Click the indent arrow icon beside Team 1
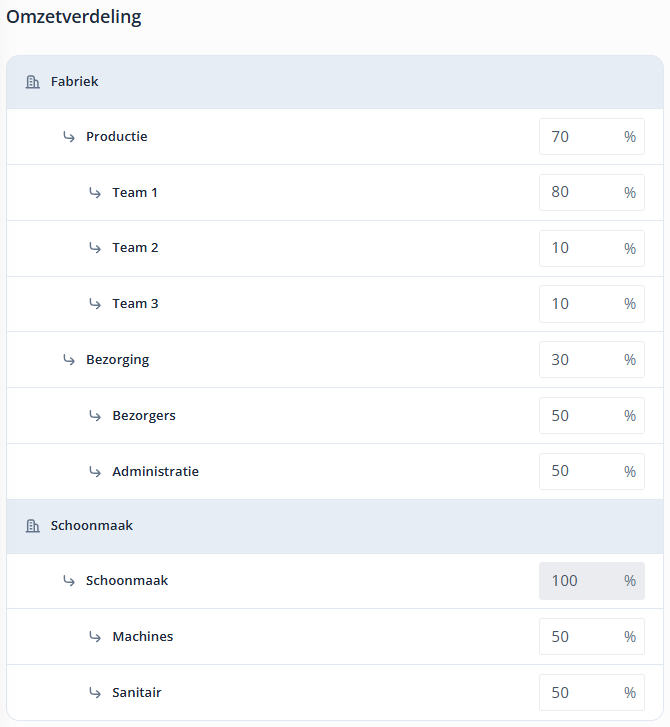This screenshot has height=727, width=670. tap(95, 192)
